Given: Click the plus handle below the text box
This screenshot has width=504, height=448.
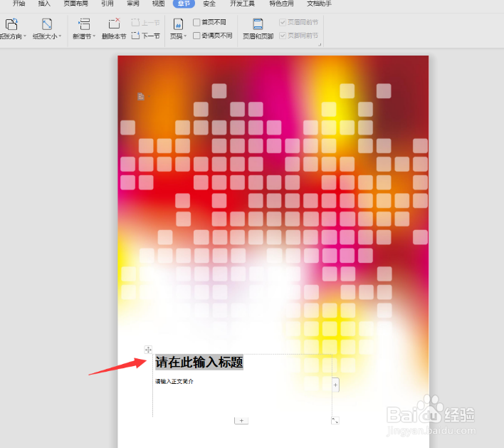Looking at the screenshot, I should point(241,420).
